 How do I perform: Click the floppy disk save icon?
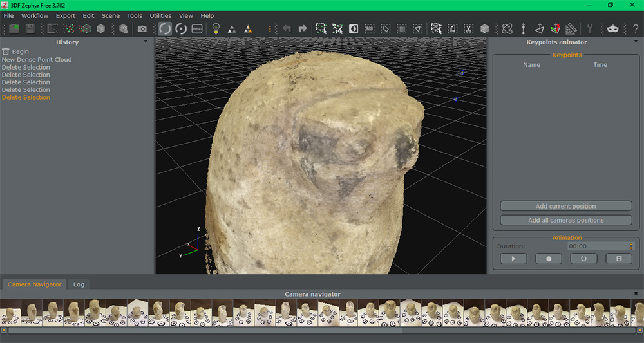[30, 29]
